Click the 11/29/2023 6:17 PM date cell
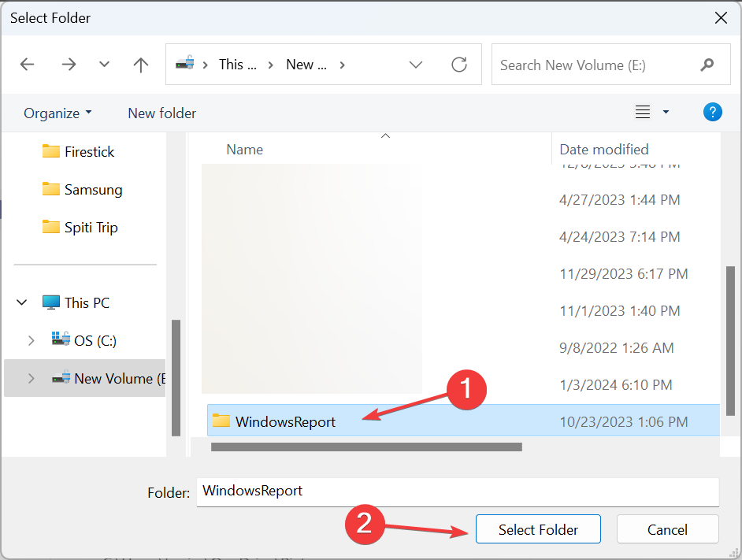Image resolution: width=742 pixels, height=560 pixels. point(624,273)
